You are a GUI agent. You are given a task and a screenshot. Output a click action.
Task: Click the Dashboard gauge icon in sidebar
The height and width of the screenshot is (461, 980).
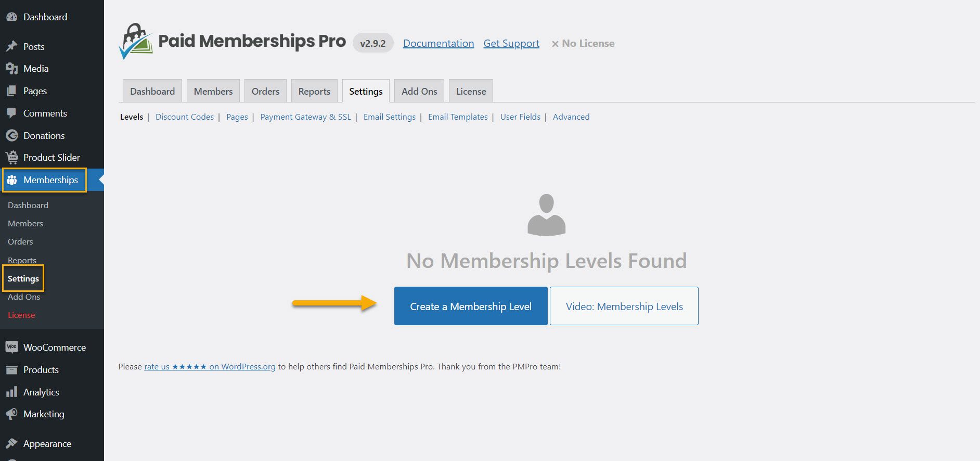(11, 17)
